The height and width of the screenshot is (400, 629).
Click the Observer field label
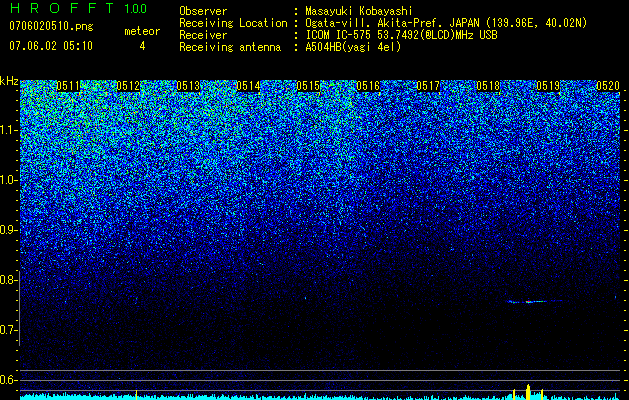(x=203, y=11)
